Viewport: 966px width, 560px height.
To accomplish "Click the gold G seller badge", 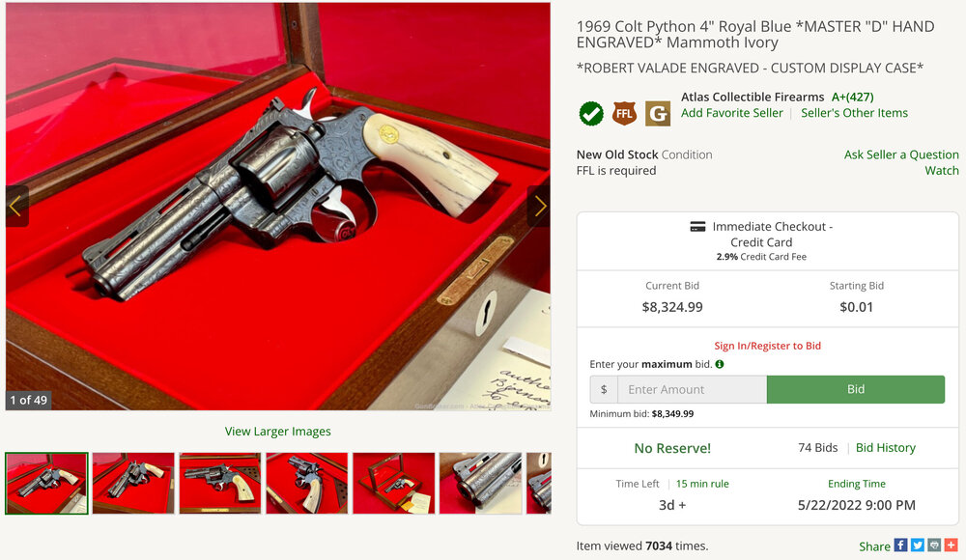I will coord(658,113).
